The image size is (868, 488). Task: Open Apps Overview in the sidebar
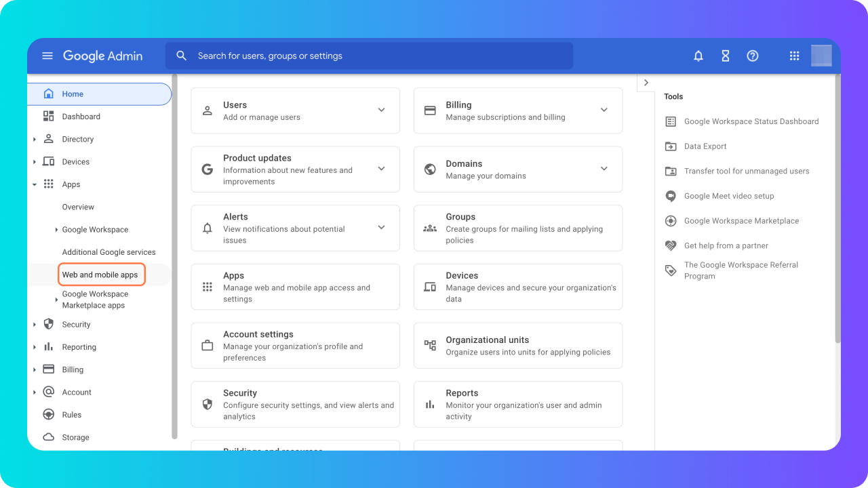point(78,207)
